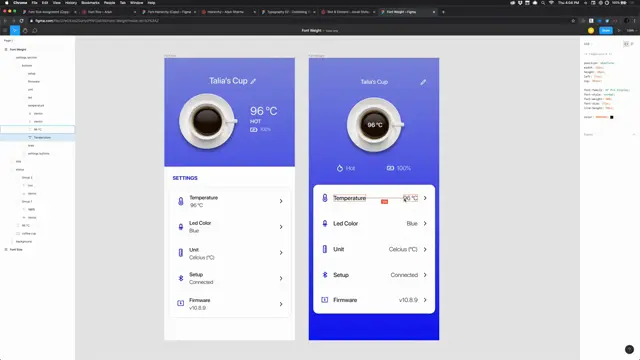The height and width of the screenshot is (360, 640).
Task: Click download icon in left frame Firmware row
Action: pyautogui.click(x=180, y=303)
